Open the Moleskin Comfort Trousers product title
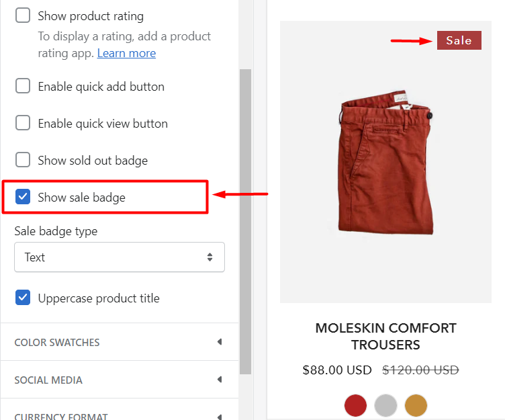 386,337
